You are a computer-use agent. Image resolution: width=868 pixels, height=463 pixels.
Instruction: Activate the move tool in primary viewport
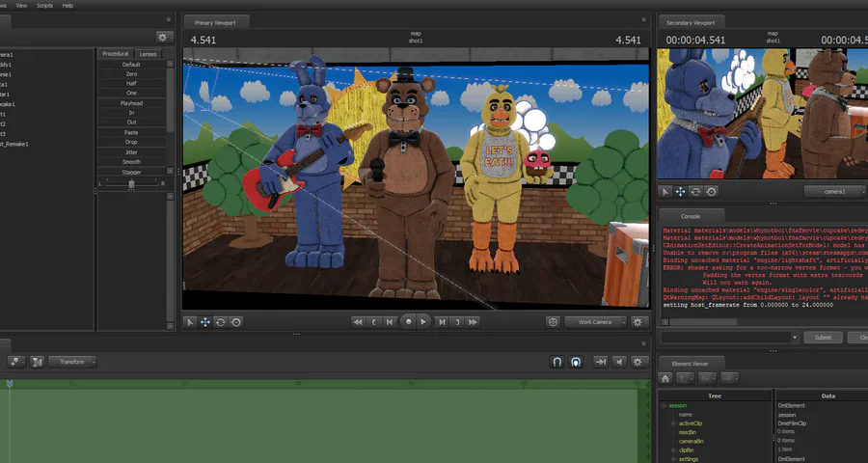click(205, 322)
